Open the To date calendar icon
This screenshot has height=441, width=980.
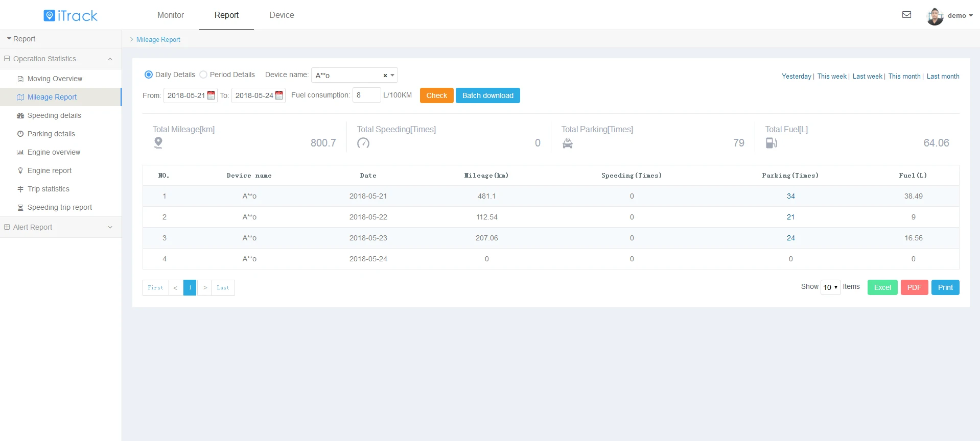point(279,95)
